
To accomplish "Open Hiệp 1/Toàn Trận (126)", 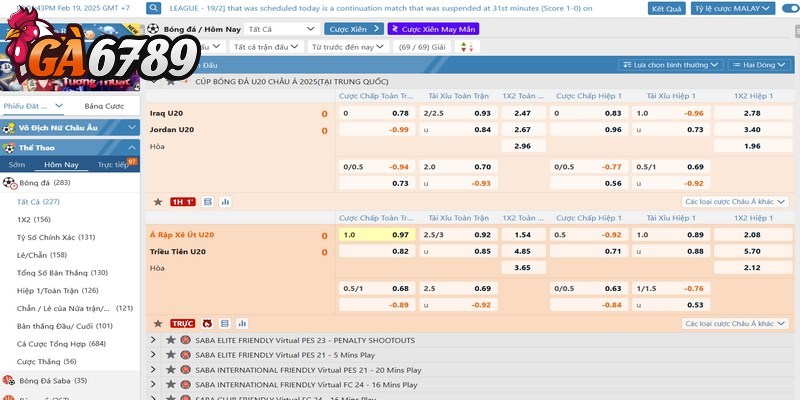I will coord(58,291).
